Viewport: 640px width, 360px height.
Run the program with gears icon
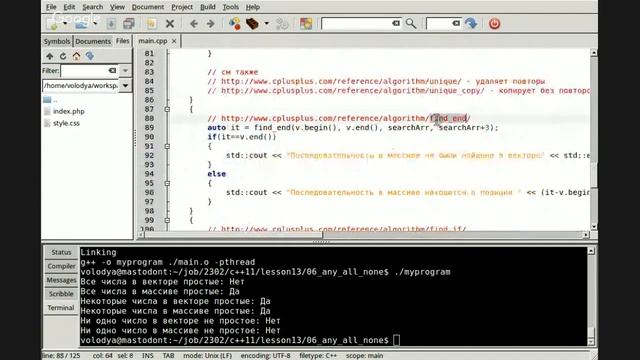[x=282, y=24]
